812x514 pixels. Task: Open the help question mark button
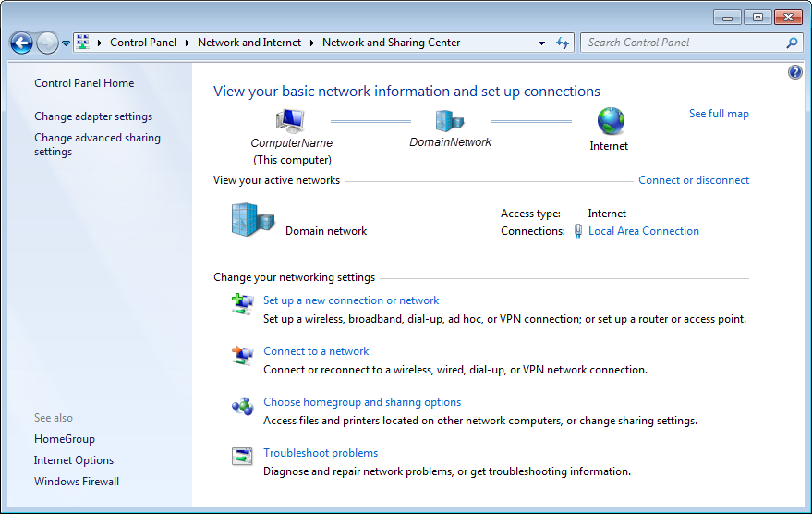(x=795, y=72)
